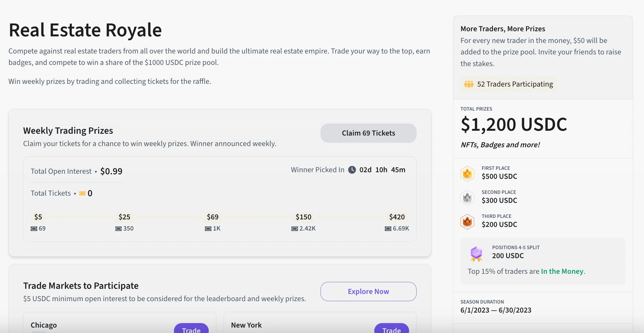The width and height of the screenshot is (644, 333).
Task: Click the $25 milestone marker
Action: (x=124, y=217)
